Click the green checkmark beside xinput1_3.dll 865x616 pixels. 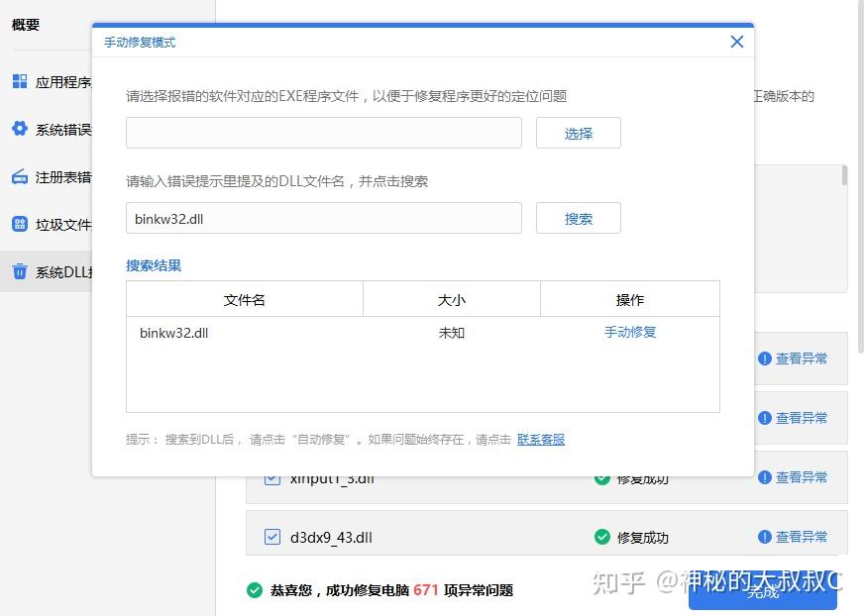pyautogui.click(x=601, y=477)
